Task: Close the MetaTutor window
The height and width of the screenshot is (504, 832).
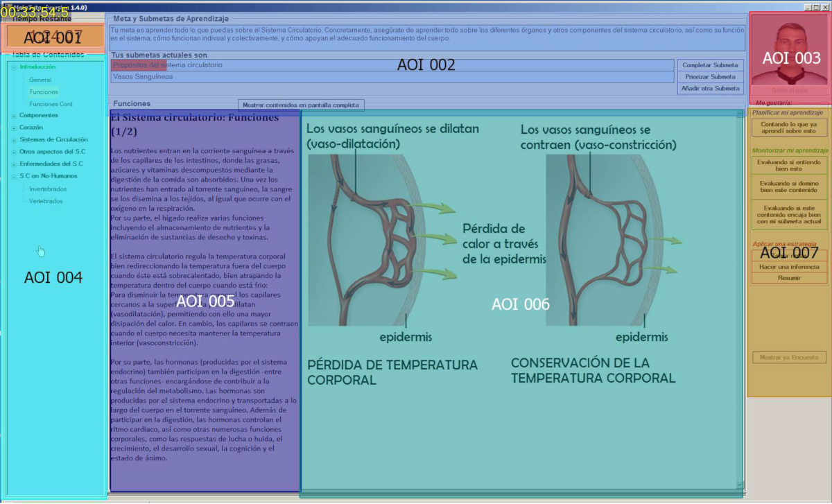Action: click(825, 7)
